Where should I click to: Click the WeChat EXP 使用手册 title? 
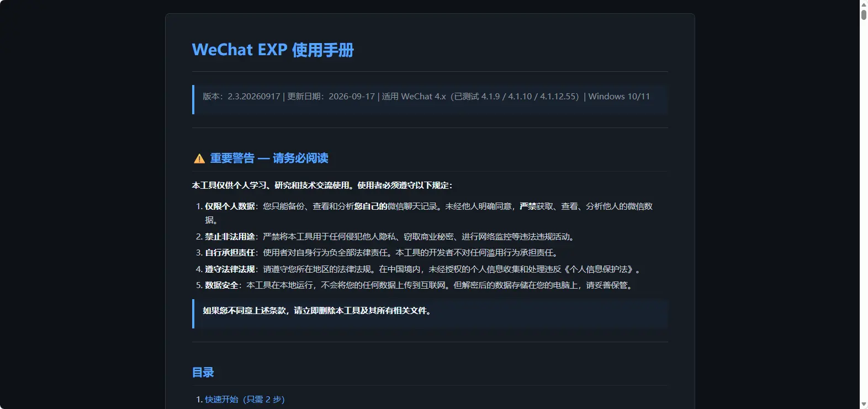coord(273,50)
